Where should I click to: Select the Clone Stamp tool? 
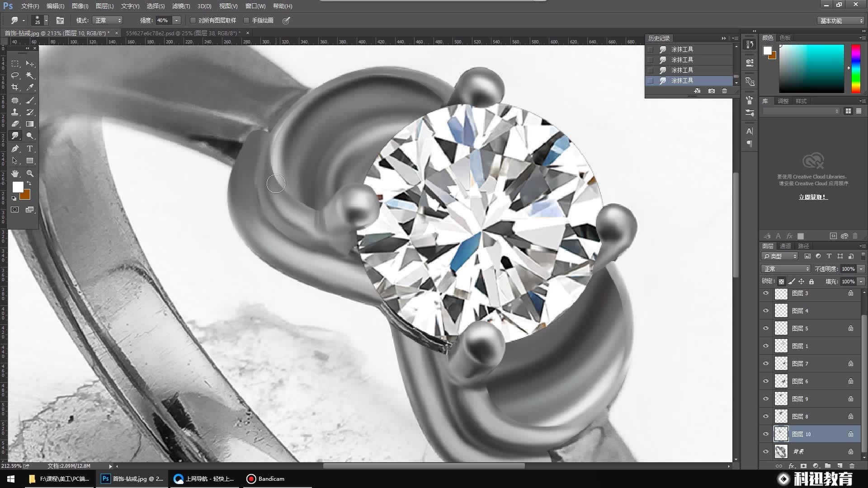pyautogui.click(x=15, y=112)
